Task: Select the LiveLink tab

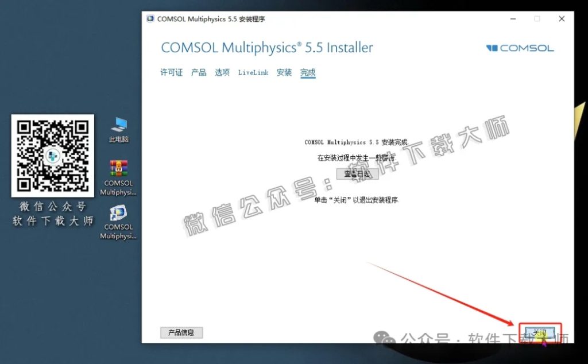Action: point(253,72)
